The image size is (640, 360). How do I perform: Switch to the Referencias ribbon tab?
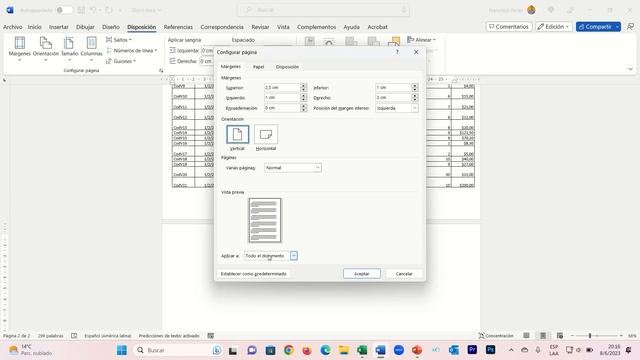pos(178,27)
